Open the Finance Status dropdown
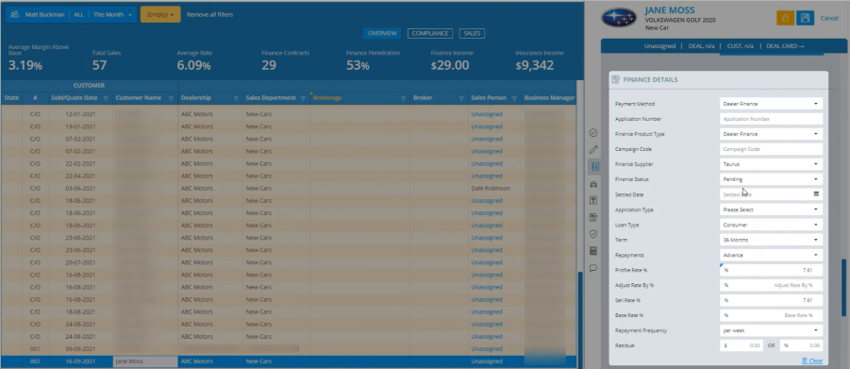This screenshot has width=850, height=369. coord(771,179)
